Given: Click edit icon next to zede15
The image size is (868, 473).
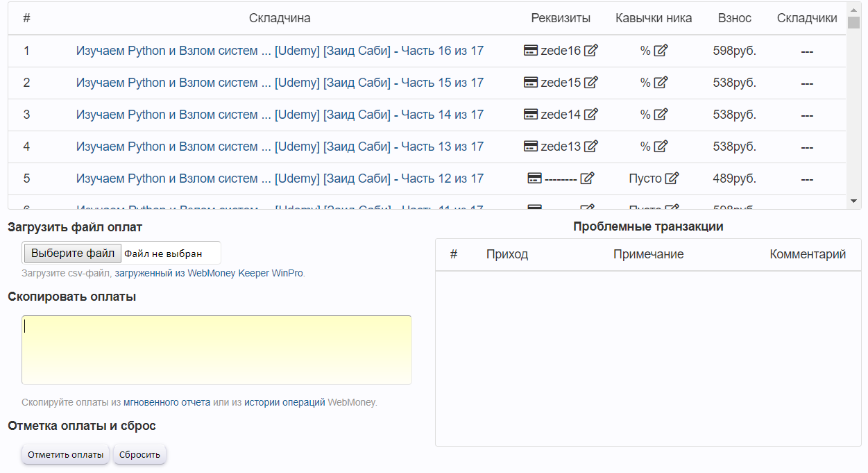Looking at the screenshot, I should tap(590, 83).
